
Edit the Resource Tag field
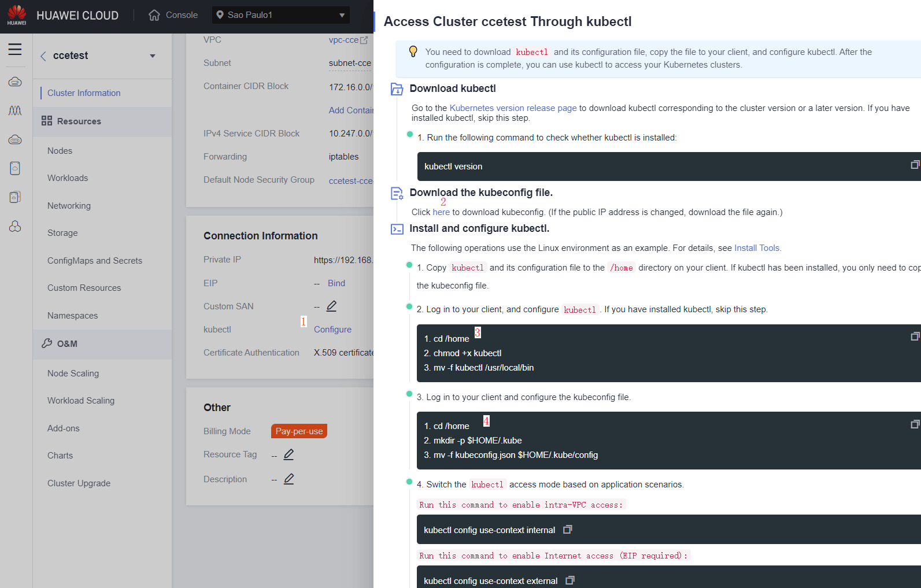click(288, 454)
